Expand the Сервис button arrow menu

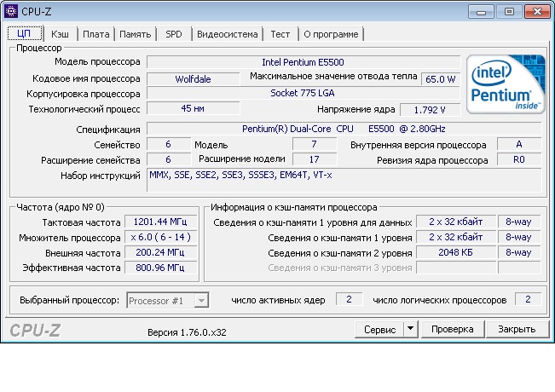tap(410, 329)
